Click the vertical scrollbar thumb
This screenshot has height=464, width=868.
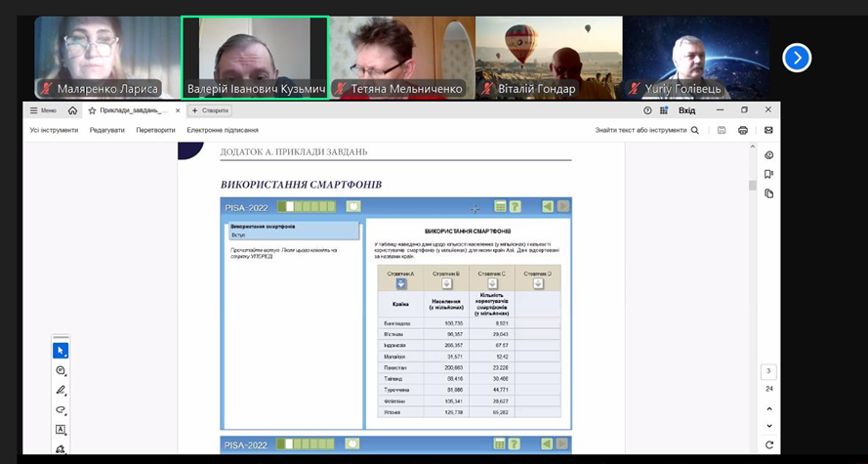753,186
